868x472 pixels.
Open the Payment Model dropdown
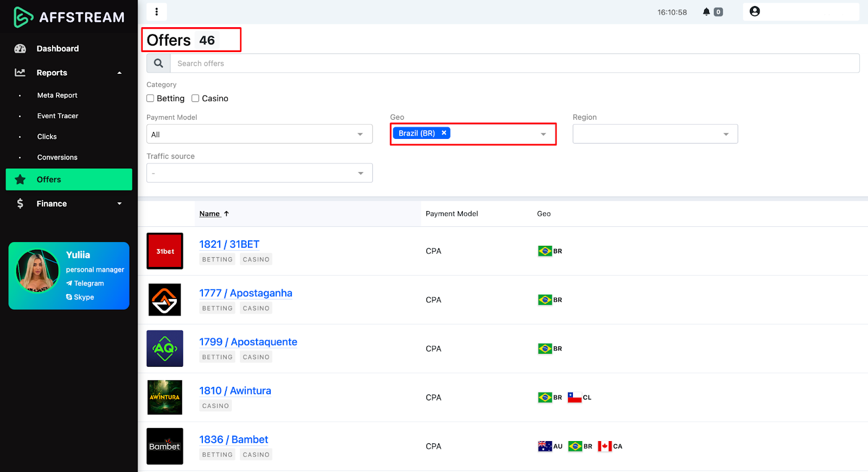coord(259,134)
